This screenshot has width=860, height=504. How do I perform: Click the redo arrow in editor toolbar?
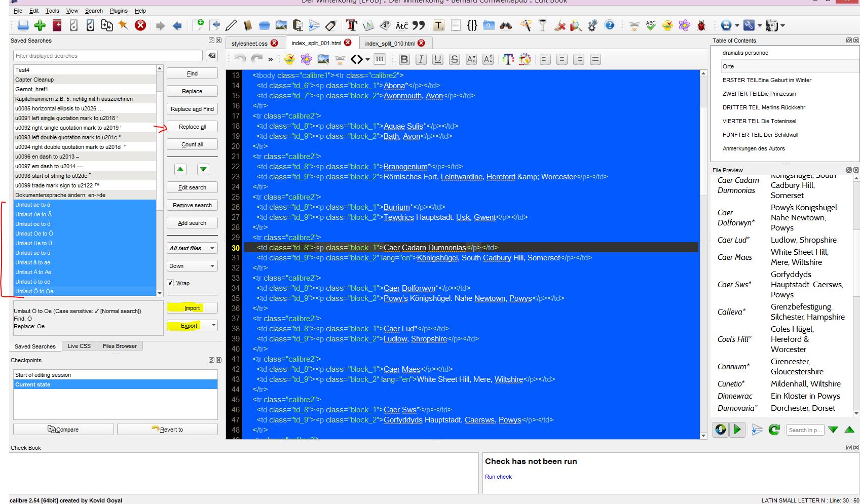[257, 59]
